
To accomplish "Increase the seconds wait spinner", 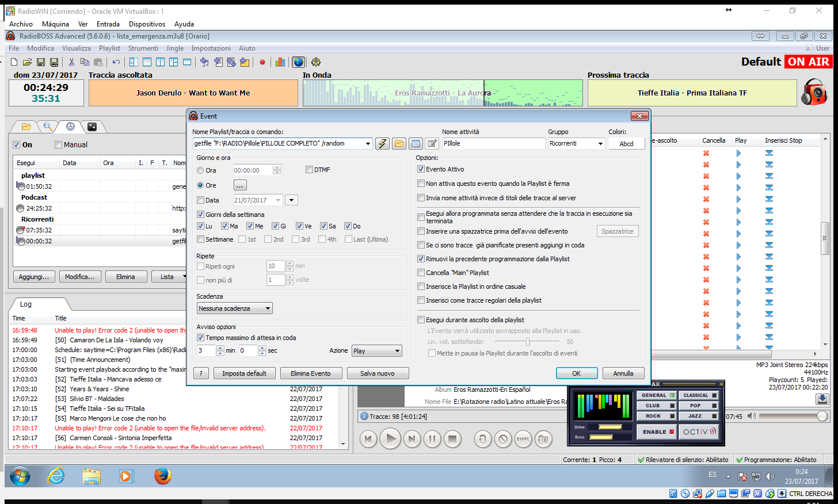I will pyautogui.click(x=262, y=348).
